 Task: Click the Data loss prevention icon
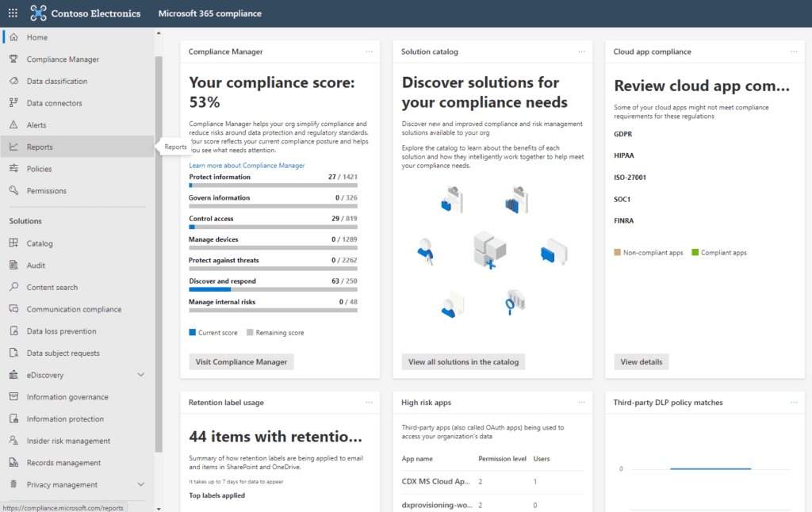coord(14,331)
